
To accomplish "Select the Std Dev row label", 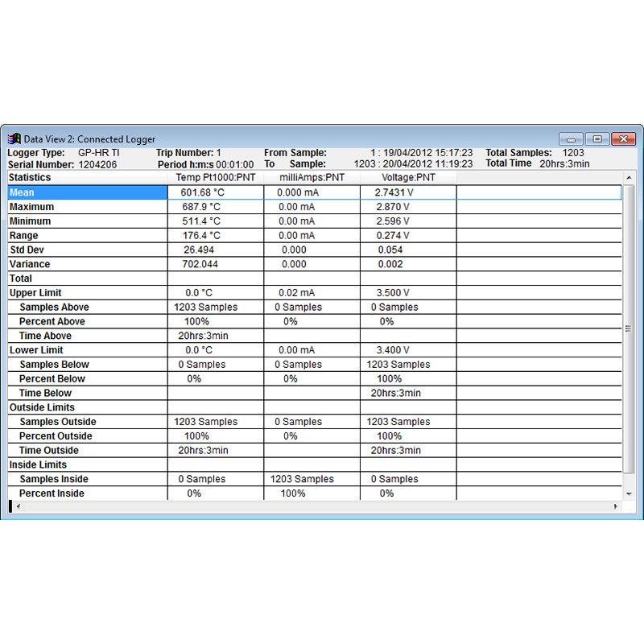I will point(27,250).
